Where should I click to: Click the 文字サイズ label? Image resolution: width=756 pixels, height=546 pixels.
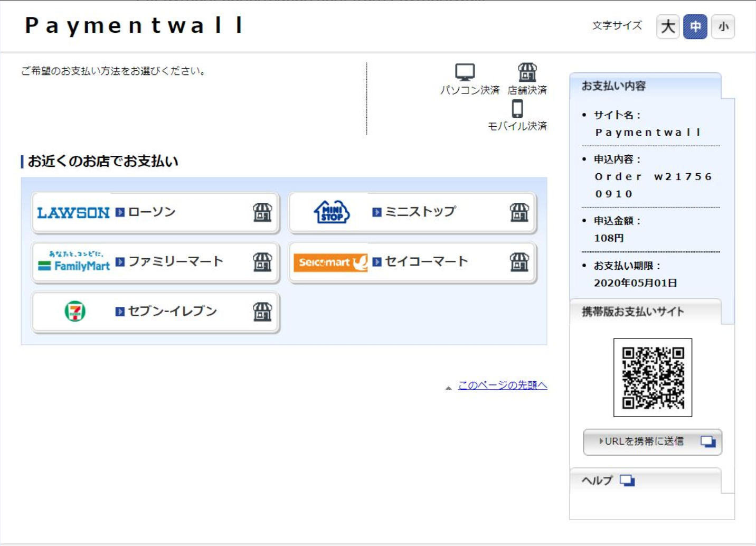tap(617, 25)
